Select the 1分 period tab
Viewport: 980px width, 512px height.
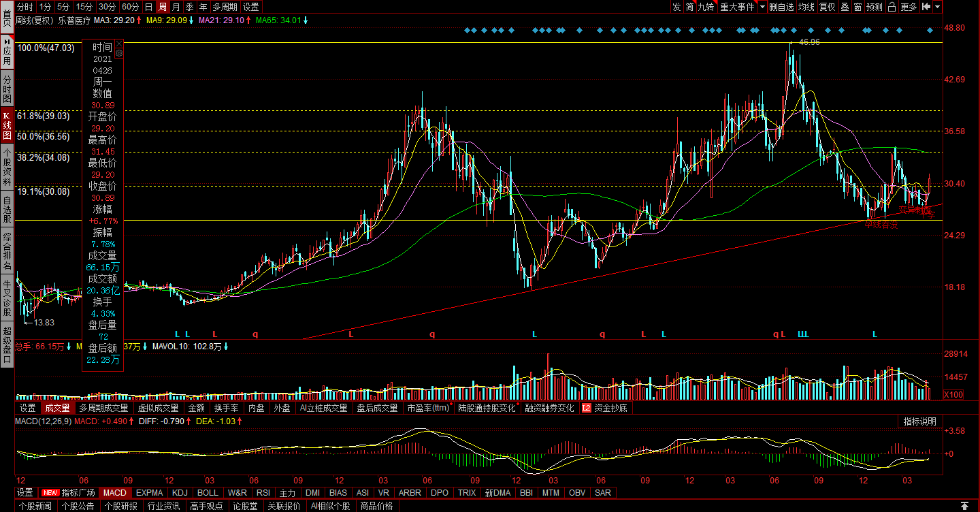pos(46,7)
